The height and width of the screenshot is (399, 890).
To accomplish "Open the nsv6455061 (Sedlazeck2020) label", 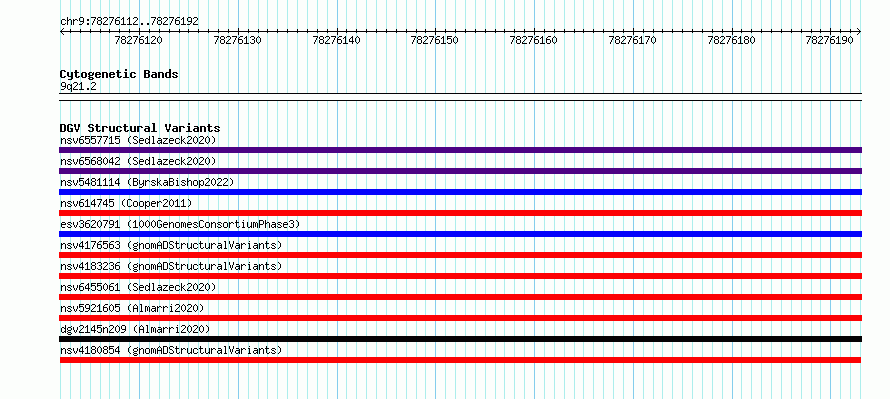I will [138, 287].
